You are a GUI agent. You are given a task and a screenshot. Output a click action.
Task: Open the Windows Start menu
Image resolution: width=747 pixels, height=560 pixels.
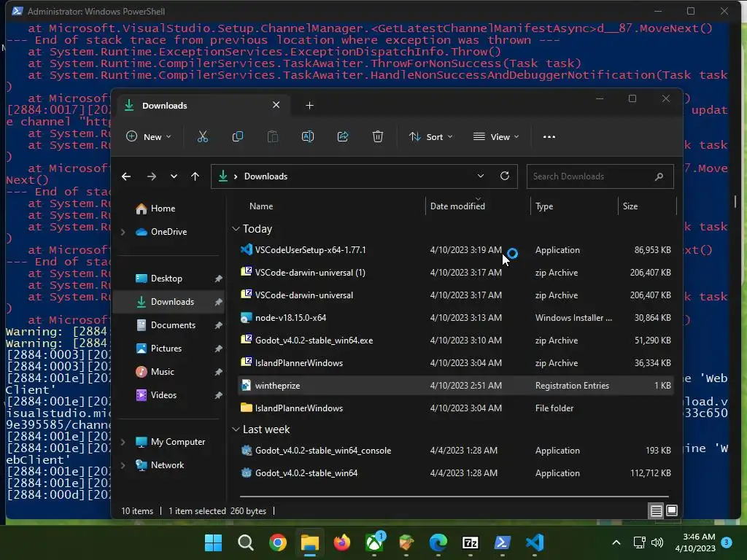click(x=213, y=542)
